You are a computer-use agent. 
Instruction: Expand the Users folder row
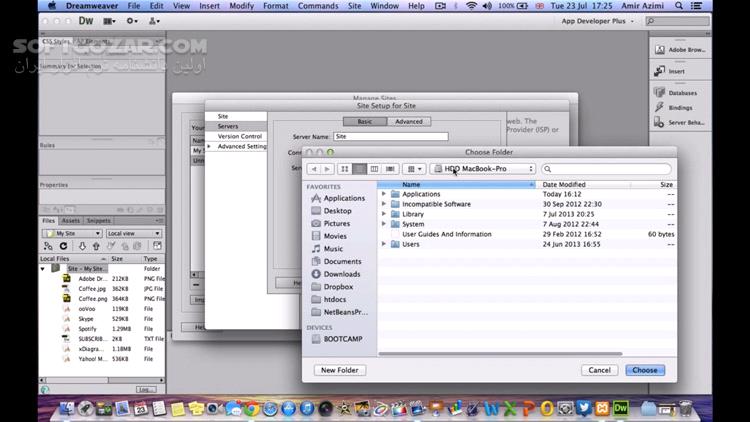[x=384, y=244]
